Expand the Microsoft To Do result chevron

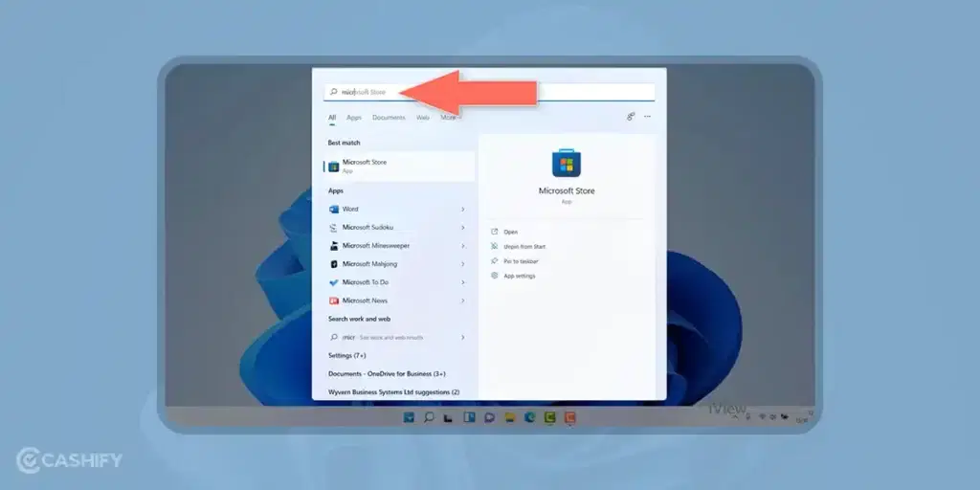(463, 282)
